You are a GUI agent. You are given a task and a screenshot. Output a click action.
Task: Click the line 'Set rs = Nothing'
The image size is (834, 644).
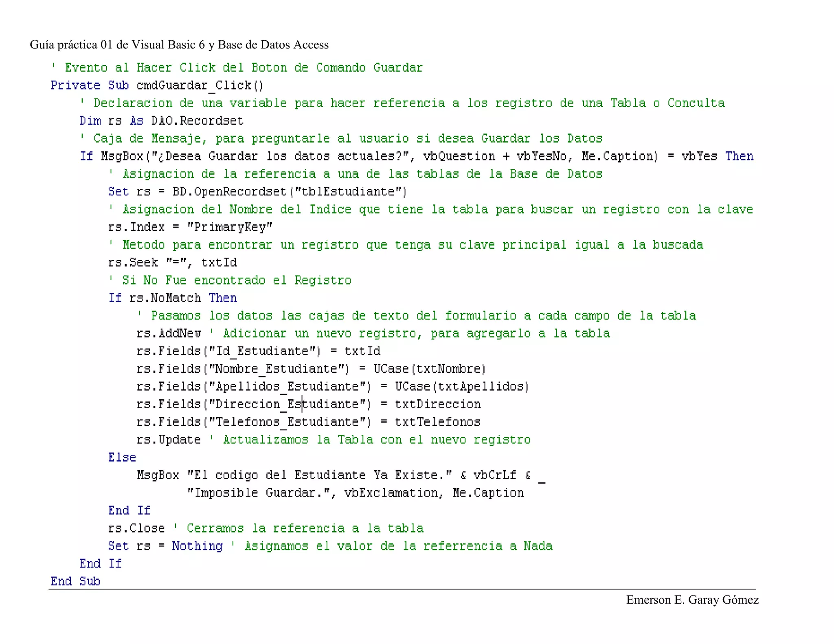pyautogui.click(x=330, y=546)
